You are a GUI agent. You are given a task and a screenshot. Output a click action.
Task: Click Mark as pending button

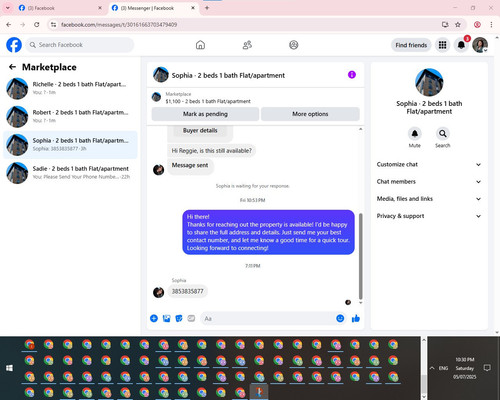(205, 114)
